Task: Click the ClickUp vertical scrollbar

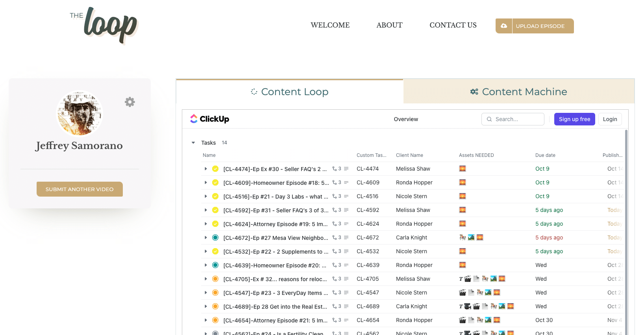Action: (626, 232)
